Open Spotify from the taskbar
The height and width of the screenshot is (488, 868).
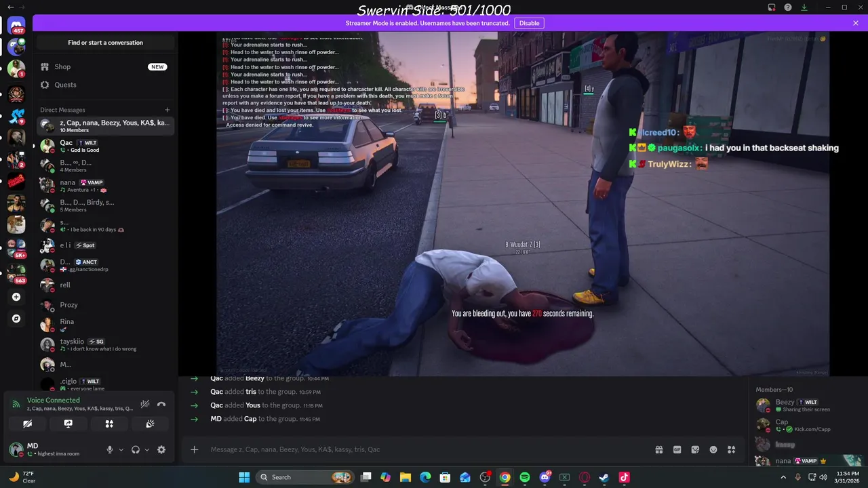point(525,477)
